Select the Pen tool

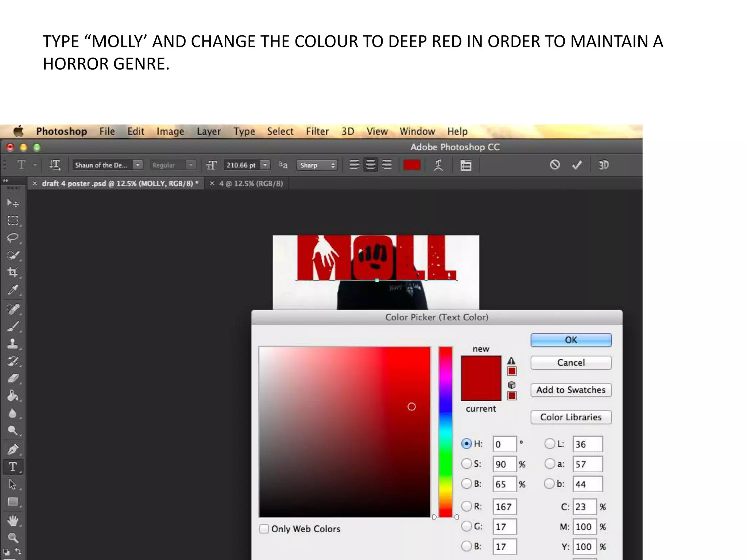pyautogui.click(x=13, y=449)
